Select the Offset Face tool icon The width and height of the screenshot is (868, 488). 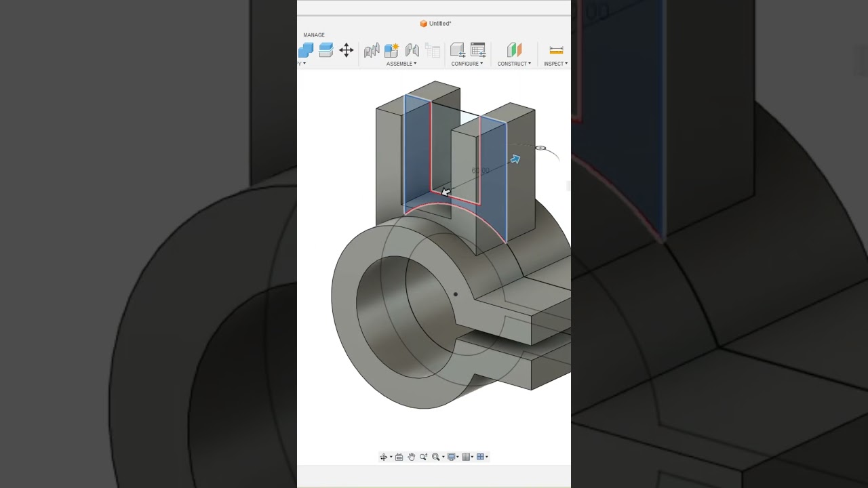[x=326, y=50]
